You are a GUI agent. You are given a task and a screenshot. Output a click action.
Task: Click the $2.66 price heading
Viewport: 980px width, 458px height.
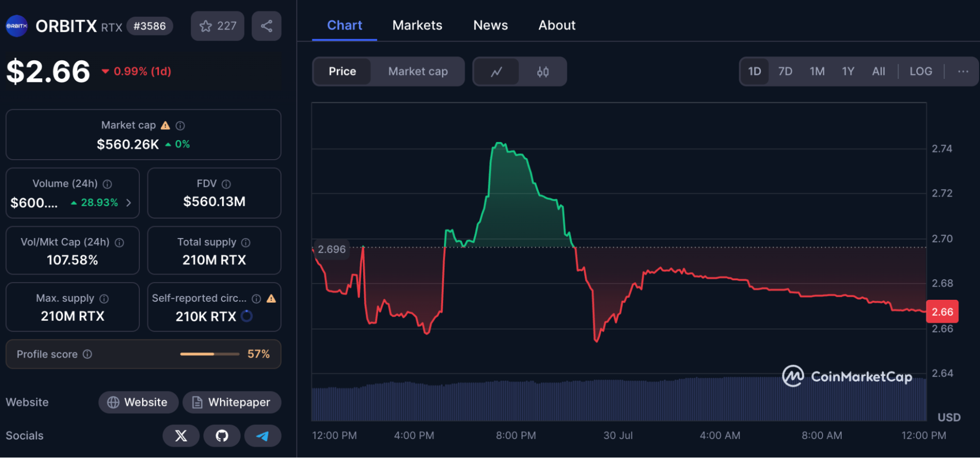[48, 72]
